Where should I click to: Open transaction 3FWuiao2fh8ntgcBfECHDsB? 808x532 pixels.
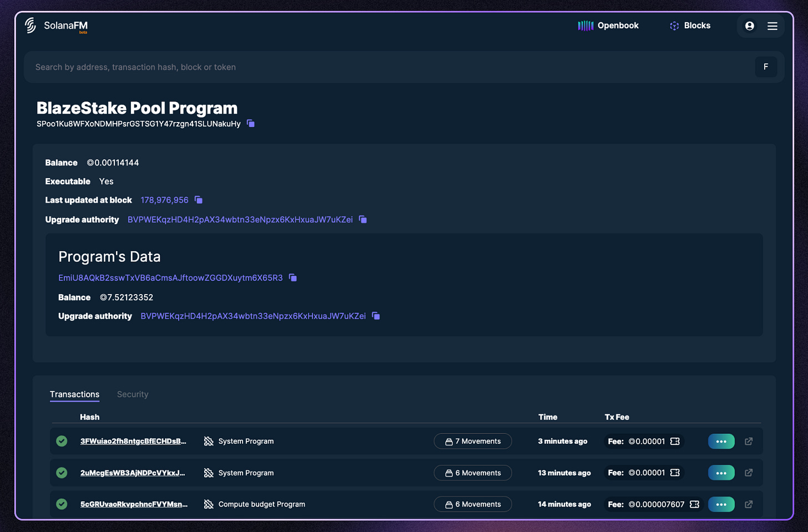133,441
